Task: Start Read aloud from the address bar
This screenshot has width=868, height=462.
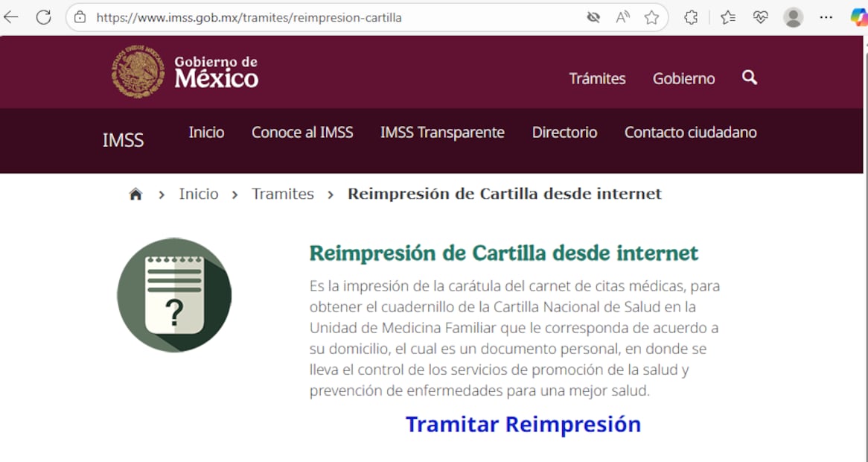Action: pos(622,16)
